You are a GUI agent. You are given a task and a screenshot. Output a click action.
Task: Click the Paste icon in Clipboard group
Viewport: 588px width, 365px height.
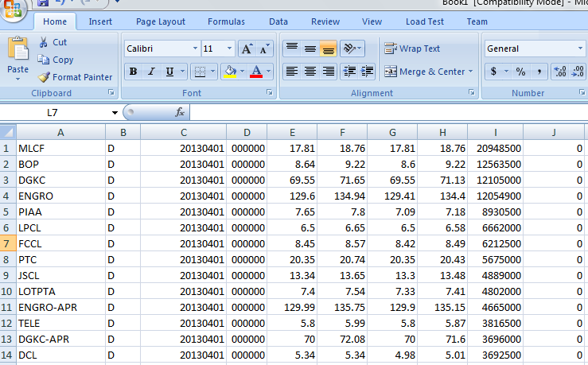[18, 54]
